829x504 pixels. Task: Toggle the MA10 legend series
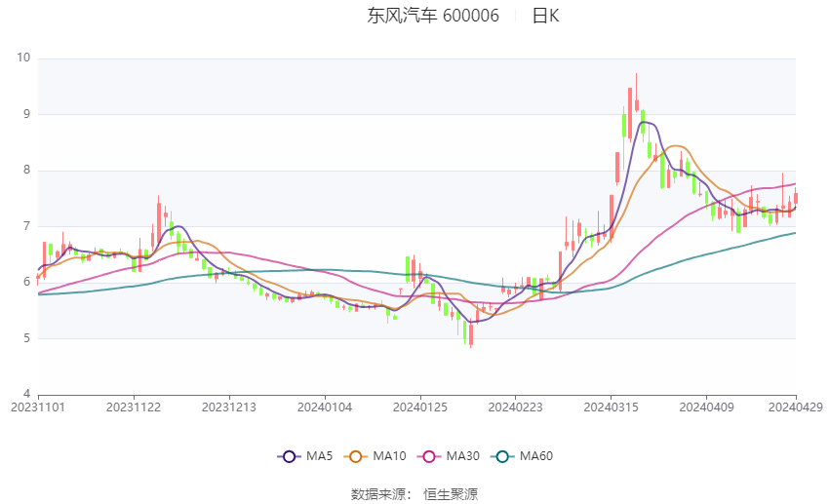click(375, 456)
